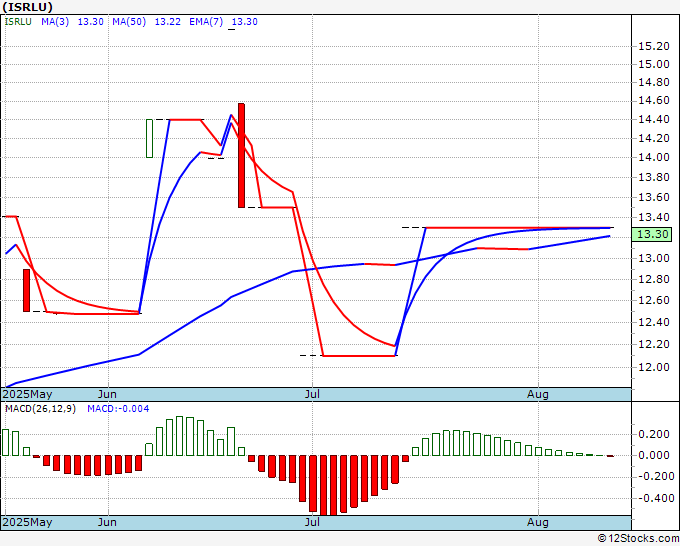Click Aug on the MACD panel axis
The image size is (680, 546).
click(x=538, y=522)
